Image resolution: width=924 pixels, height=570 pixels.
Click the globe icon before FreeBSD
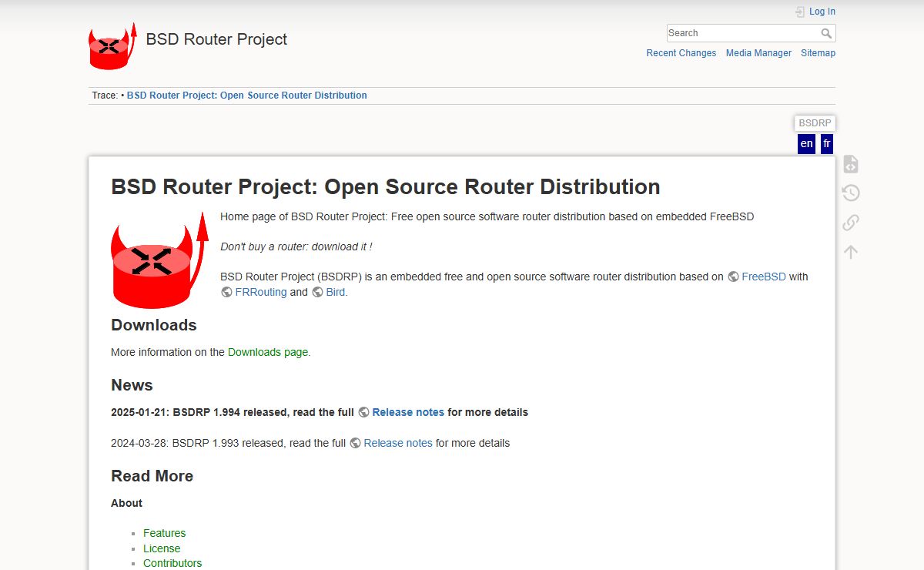click(733, 277)
